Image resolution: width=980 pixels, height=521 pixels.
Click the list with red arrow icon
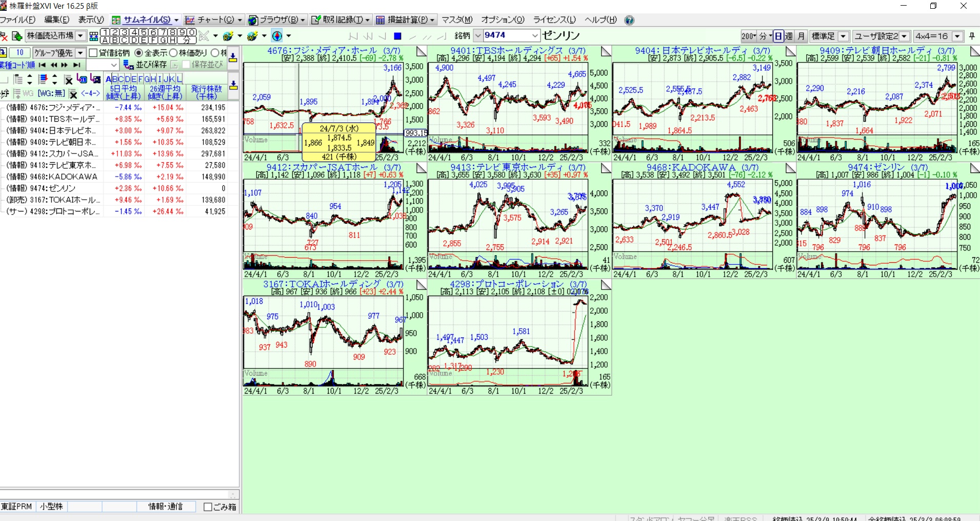(x=43, y=79)
